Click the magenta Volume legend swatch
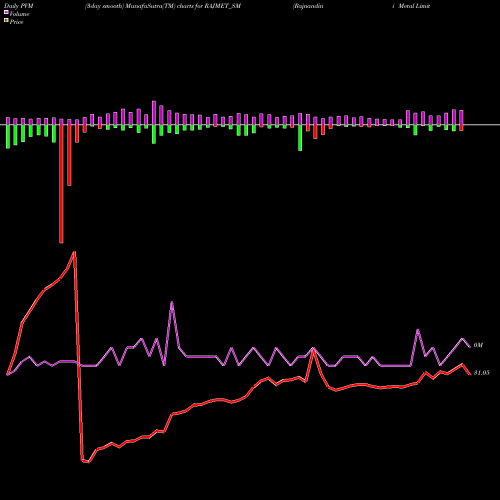The image size is (500, 500). pos(6,12)
